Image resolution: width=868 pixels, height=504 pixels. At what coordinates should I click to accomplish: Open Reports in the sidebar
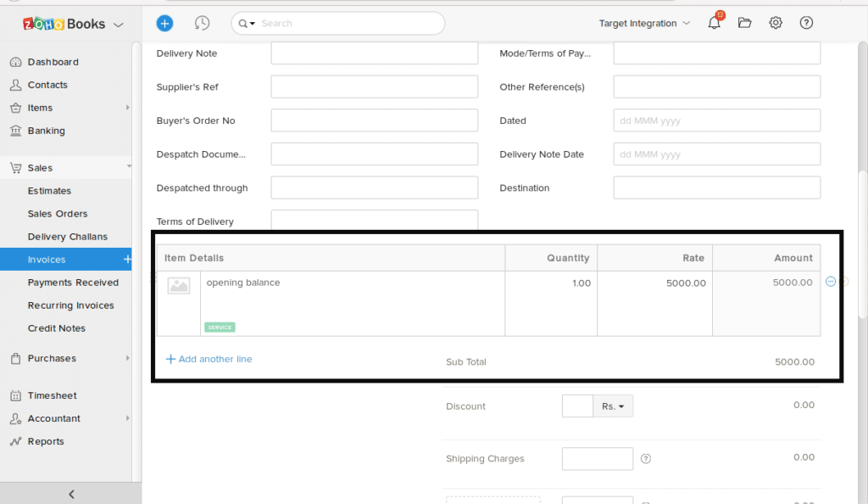pos(46,441)
